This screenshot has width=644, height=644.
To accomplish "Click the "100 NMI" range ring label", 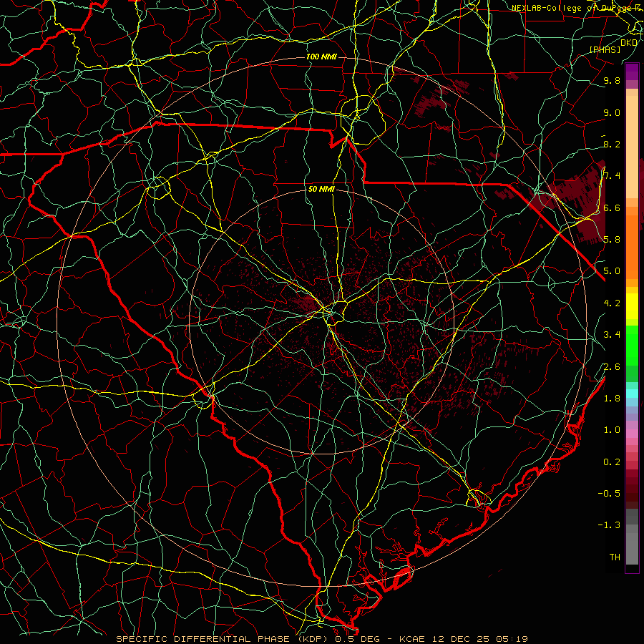I will 321,57.
